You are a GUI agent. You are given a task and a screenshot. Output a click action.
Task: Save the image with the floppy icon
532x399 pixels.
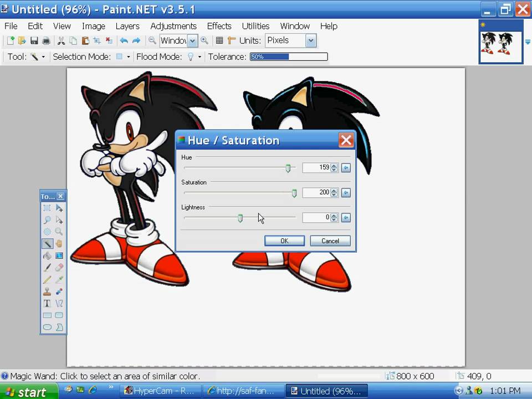point(34,40)
